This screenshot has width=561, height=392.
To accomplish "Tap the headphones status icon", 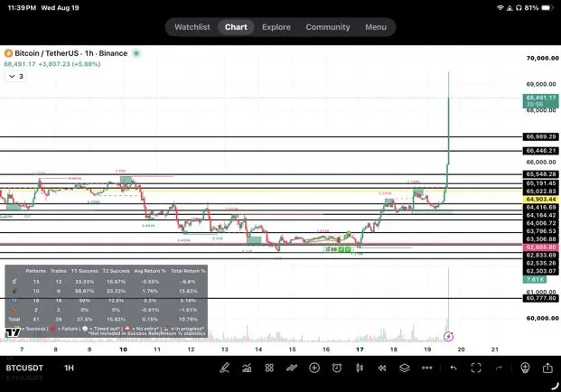I will coord(519,8).
